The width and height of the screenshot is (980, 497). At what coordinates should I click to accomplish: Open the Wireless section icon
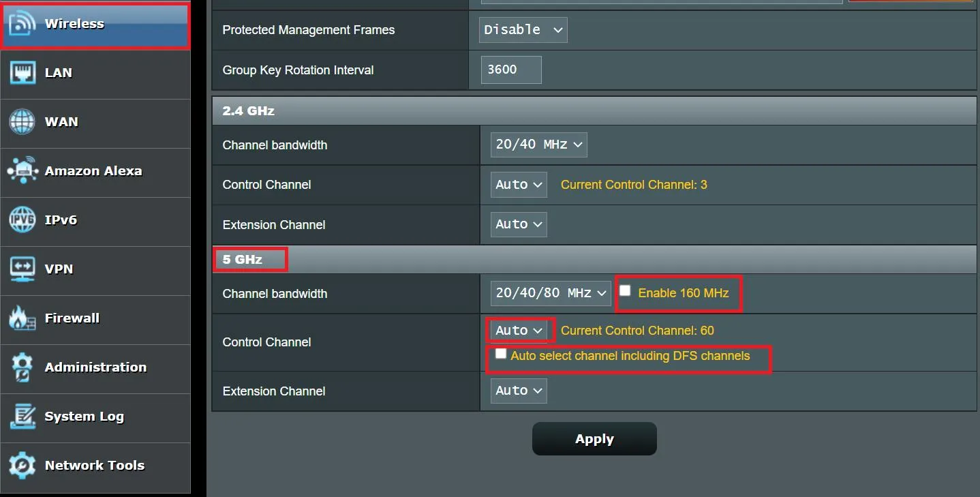pyautogui.click(x=22, y=24)
